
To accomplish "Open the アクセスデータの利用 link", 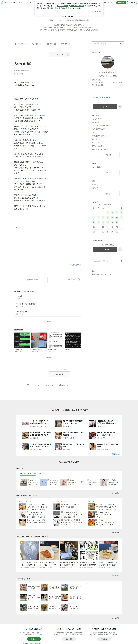I will [77, 6].
